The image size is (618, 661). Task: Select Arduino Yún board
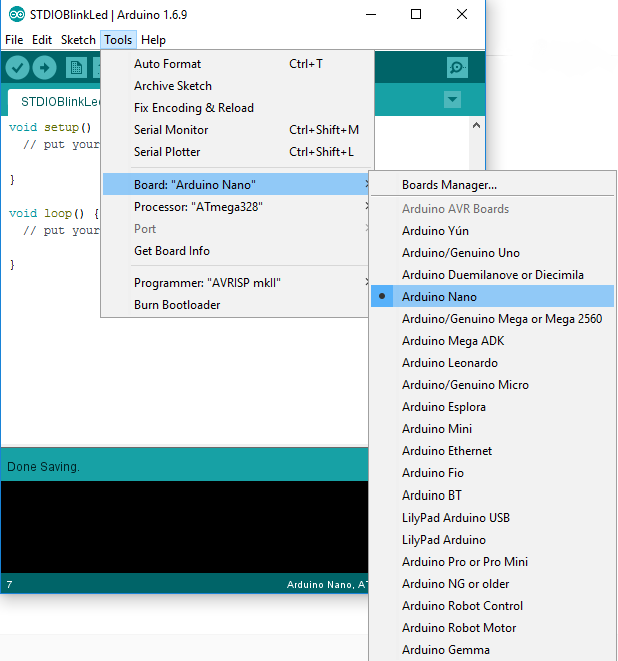coord(492,231)
